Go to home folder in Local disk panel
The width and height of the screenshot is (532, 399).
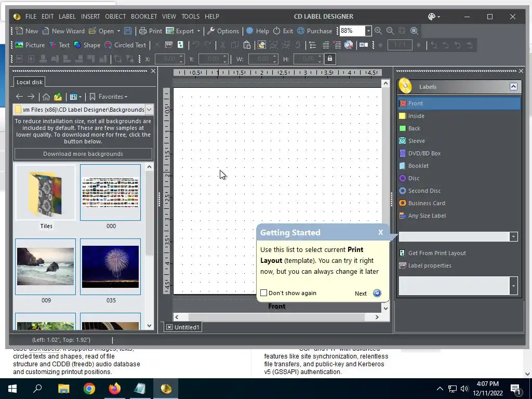[46, 97]
